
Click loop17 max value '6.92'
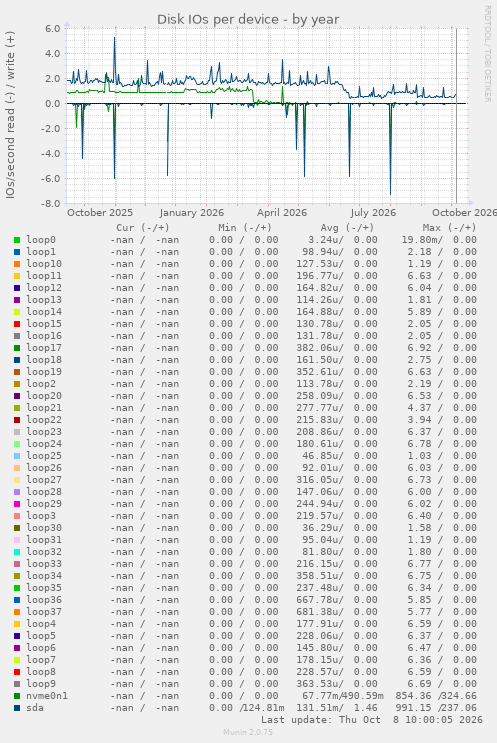click(x=419, y=348)
